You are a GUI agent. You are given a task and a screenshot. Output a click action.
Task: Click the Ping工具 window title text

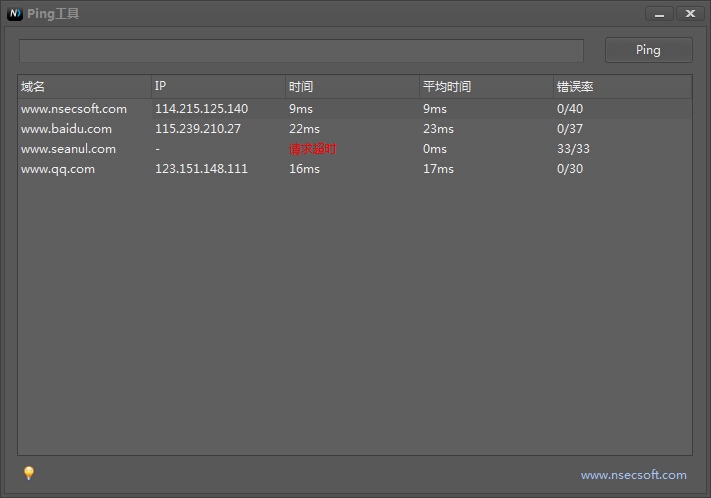[x=53, y=14]
